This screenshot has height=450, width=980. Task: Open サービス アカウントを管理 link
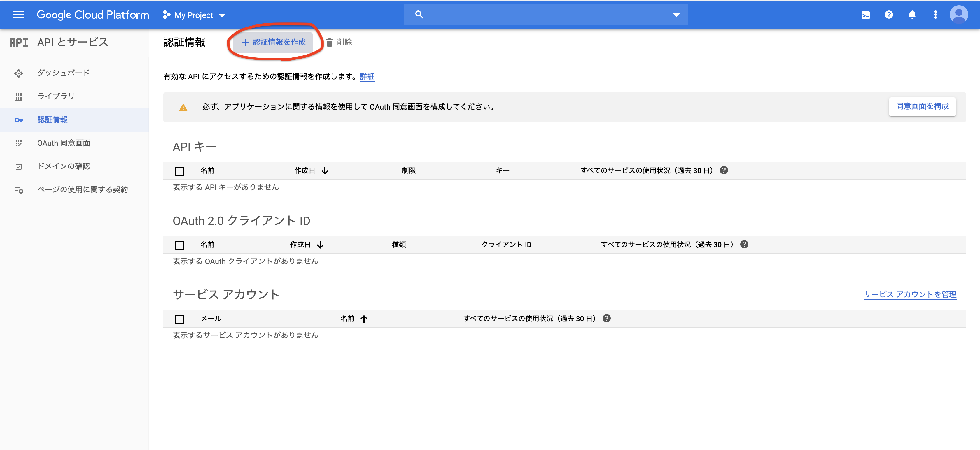pos(910,295)
